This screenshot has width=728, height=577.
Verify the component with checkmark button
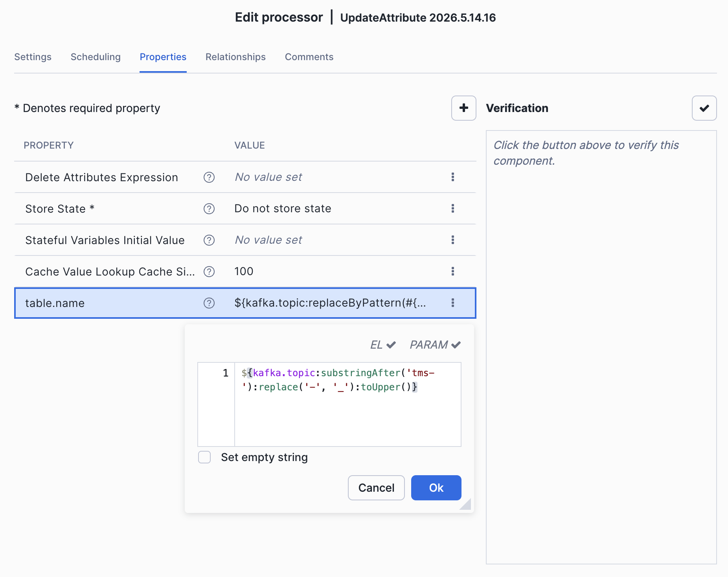click(x=704, y=108)
